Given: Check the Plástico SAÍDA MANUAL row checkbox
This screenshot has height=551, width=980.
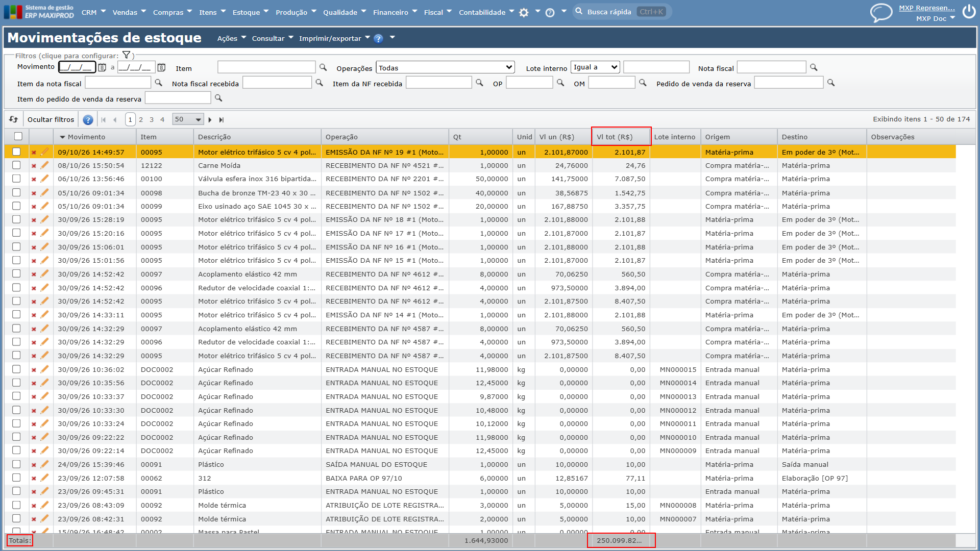Looking at the screenshot, I should (16, 464).
